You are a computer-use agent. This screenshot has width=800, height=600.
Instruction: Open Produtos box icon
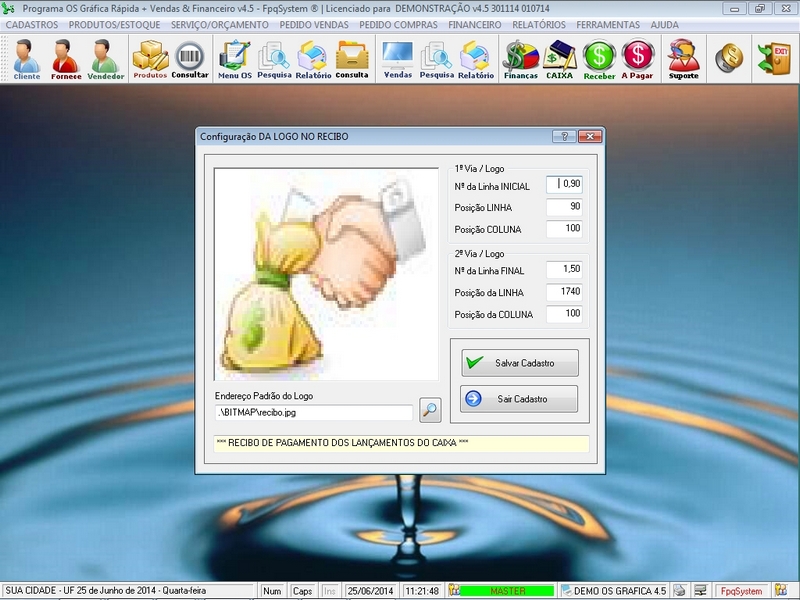(x=150, y=59)
